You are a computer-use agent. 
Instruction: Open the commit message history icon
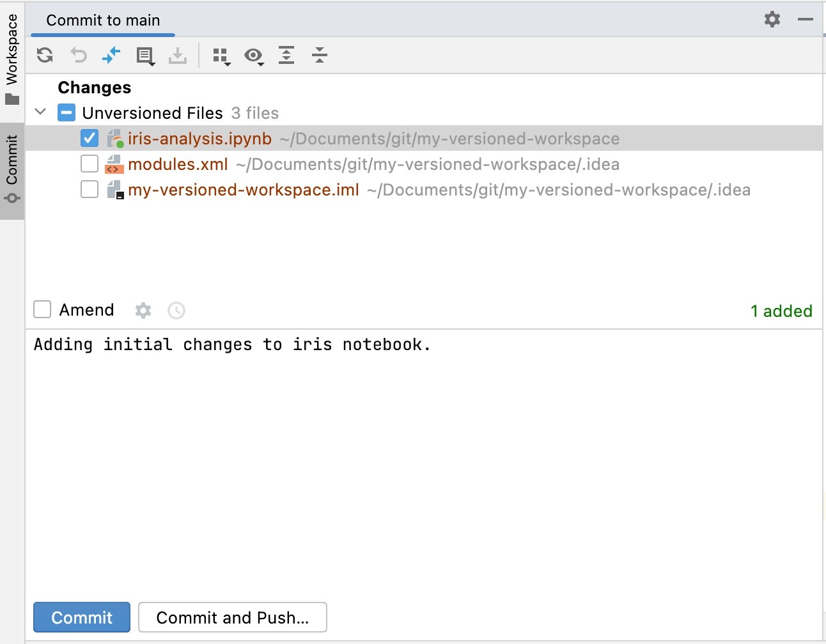(176, 310)
